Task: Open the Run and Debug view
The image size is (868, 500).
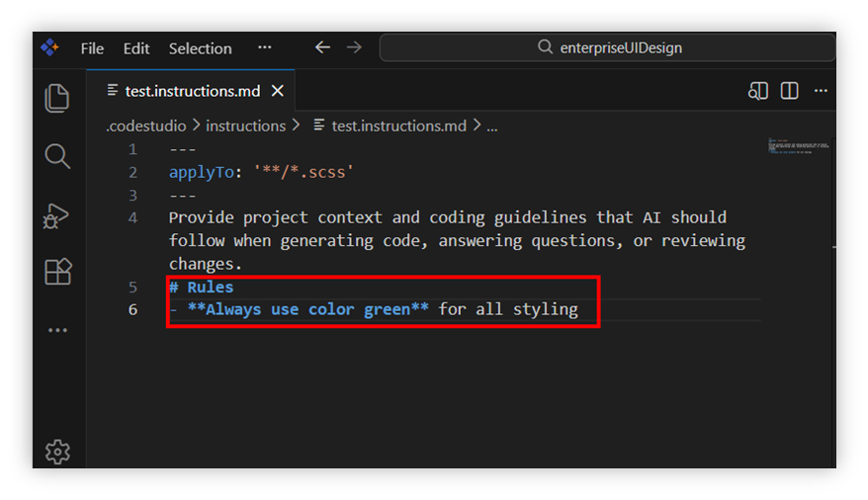Action: click(57, 214)
